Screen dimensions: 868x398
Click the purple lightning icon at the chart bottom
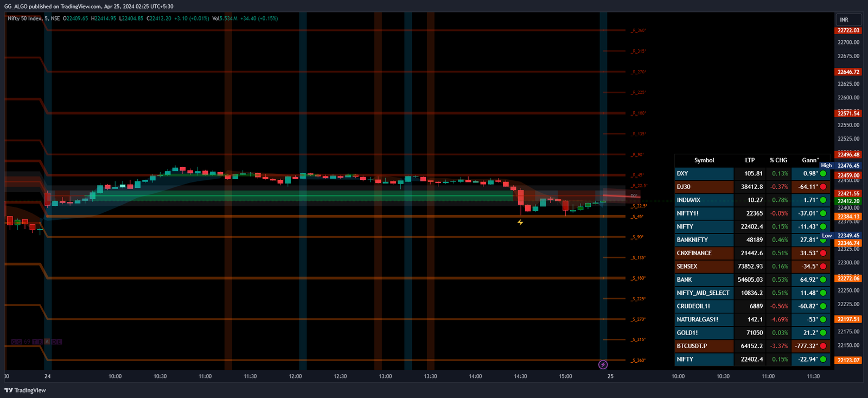click(x=603, y=365)
